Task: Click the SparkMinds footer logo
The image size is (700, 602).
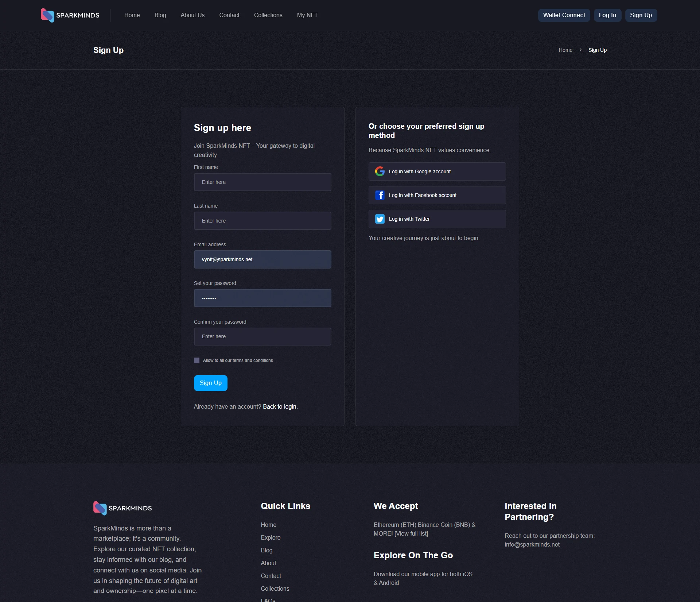Action: pyautogui.click(x=122, y=508)
